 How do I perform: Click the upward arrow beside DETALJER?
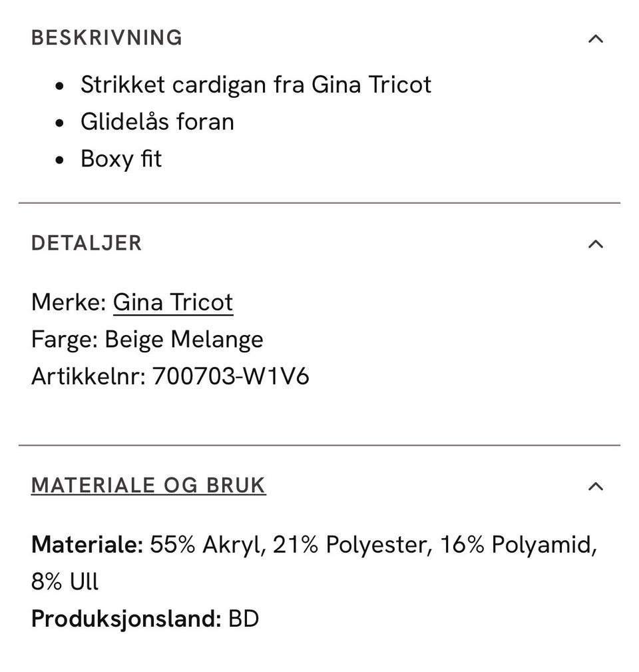click(x=594, y=244)
